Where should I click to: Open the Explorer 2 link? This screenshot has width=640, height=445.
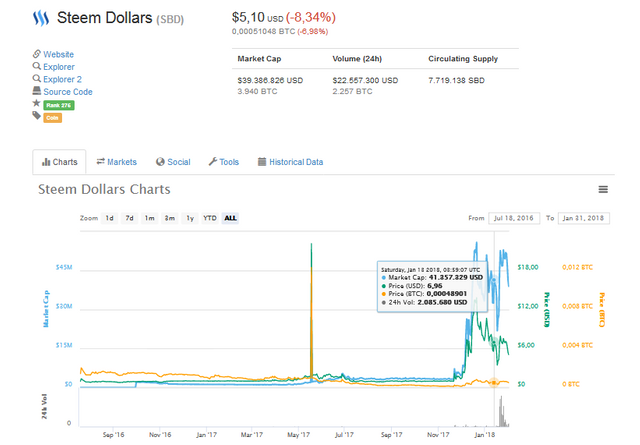point(62,79)
